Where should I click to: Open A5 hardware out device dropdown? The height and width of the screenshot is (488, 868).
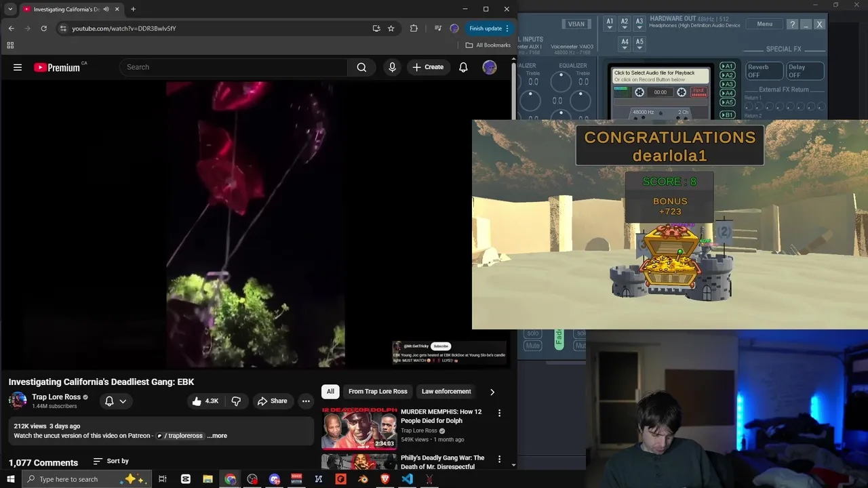(x=639, y=45)
